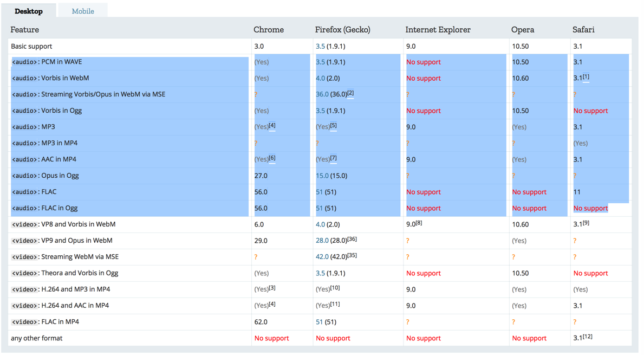This screenshot has height=355, width=644.
Task: Open footnote [4] in Chrome audio MP3 row
Action: [272, 125]
